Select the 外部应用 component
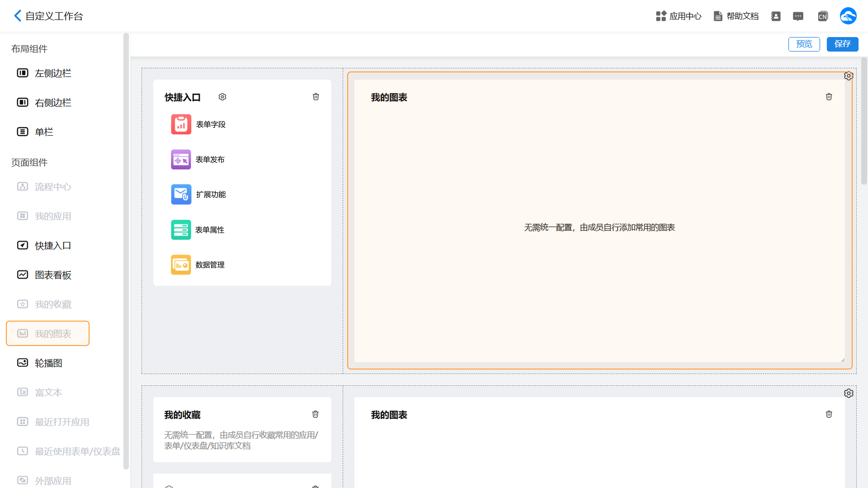The image size is (868, 488). pos(44,481)
